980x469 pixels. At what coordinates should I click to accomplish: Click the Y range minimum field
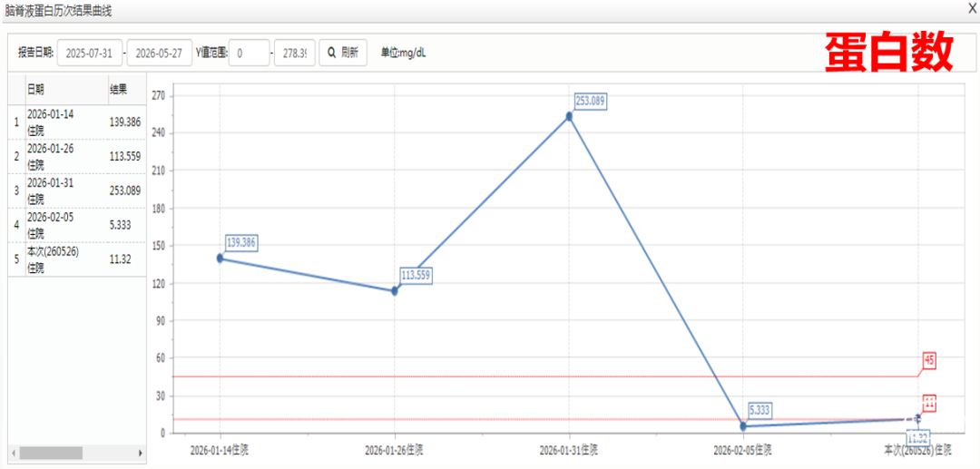click(249, 54)
